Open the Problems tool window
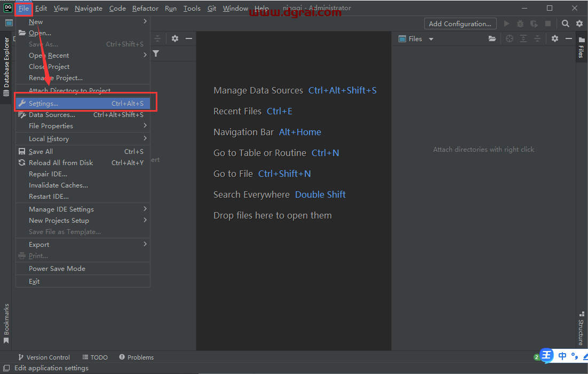The image size is (588, 374). [137, 357]
